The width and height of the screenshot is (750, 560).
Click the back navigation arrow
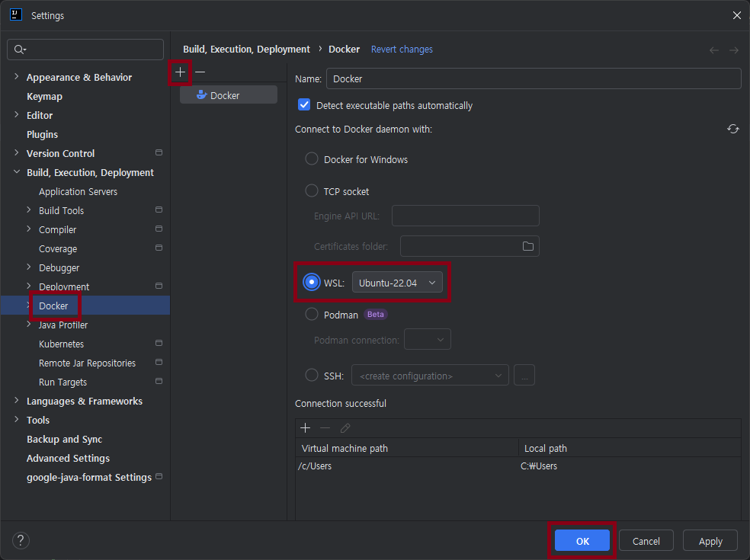(714, 50)
